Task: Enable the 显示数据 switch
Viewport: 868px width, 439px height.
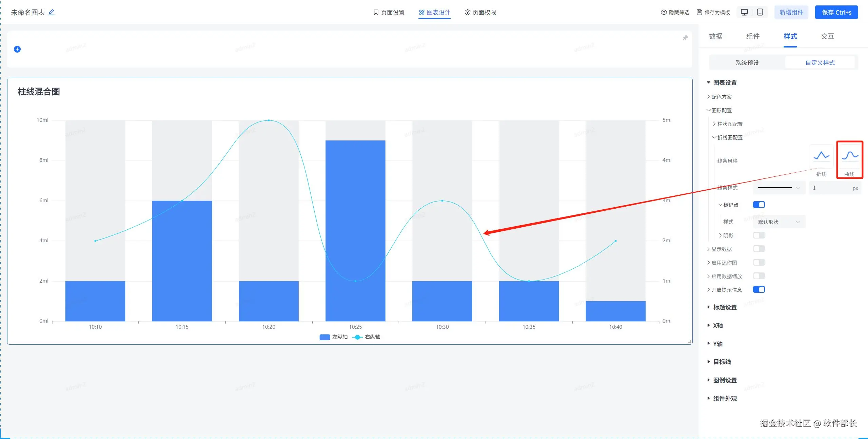Action: [x=759, y=249]
